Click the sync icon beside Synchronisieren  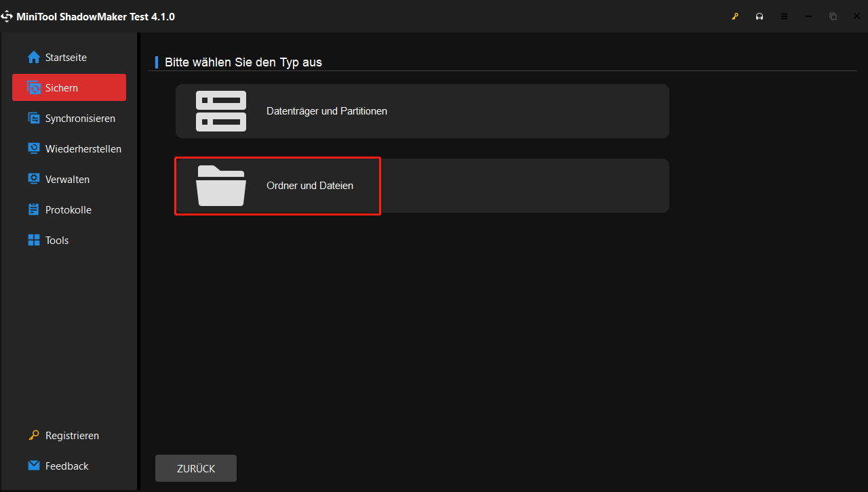pyautogui.click(x=34, y=118)
